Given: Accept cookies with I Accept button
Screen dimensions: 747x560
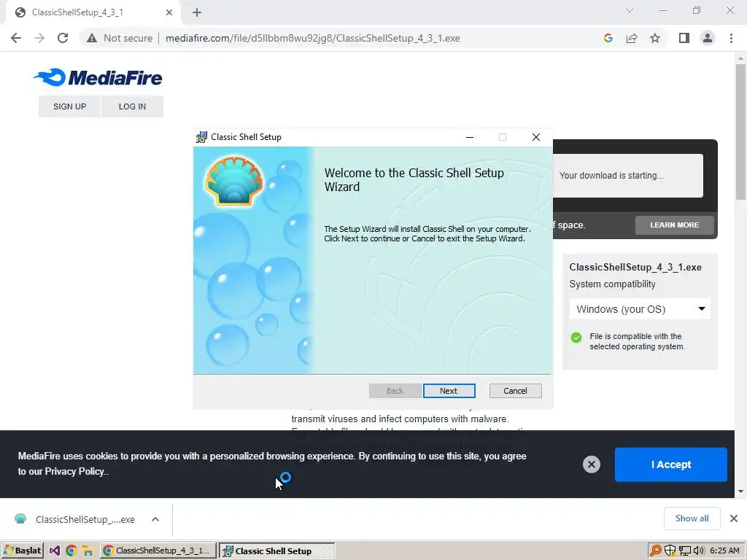Looking at the screenshot, I should coord(671,464).
